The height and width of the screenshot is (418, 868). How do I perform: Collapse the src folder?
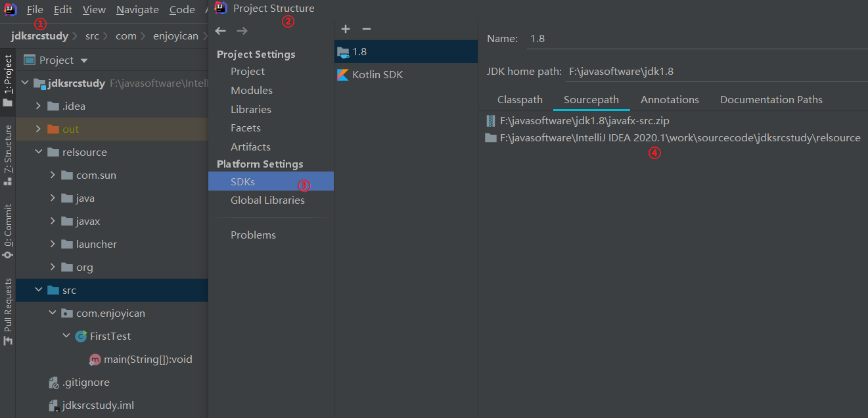coord(39,290)
